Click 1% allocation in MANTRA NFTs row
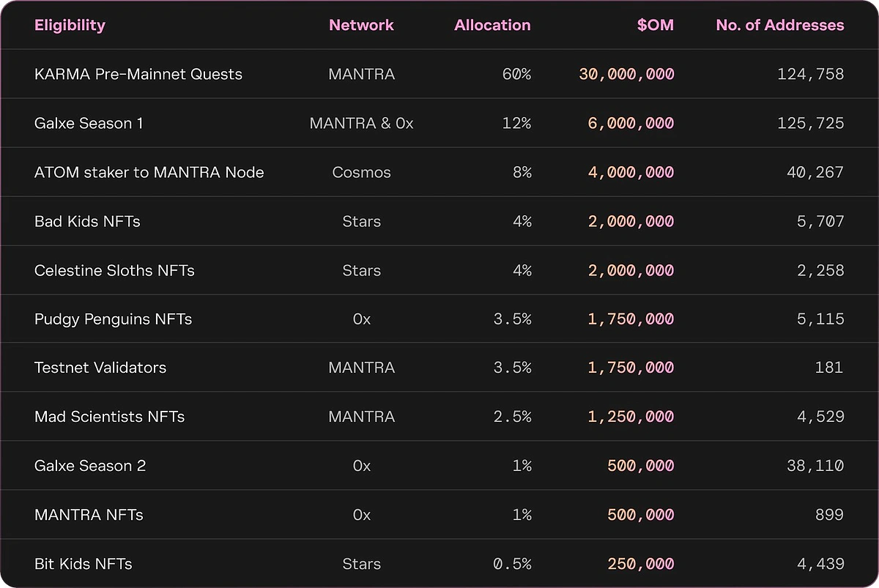This screenshot has width=879, height=588. pyautogui.click(x=522, y=515)
